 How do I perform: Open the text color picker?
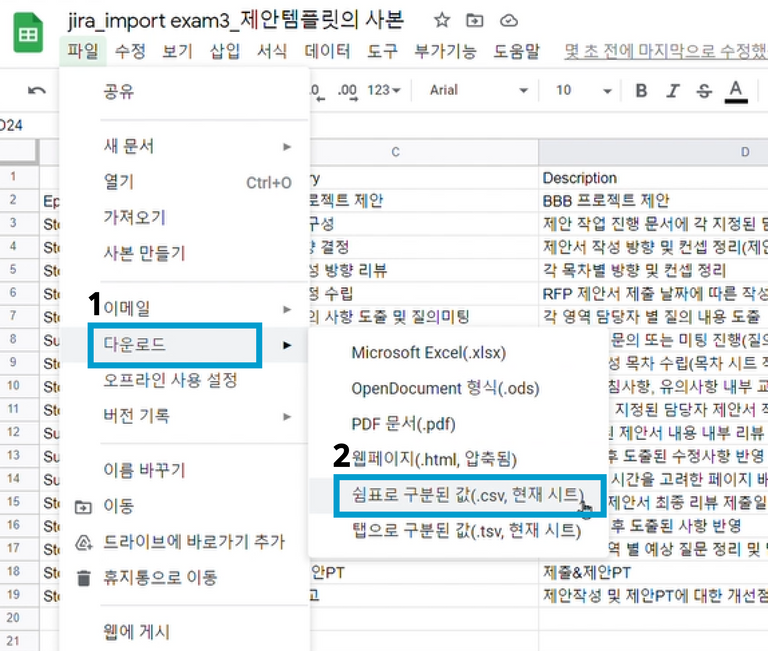tap(736, 92)
